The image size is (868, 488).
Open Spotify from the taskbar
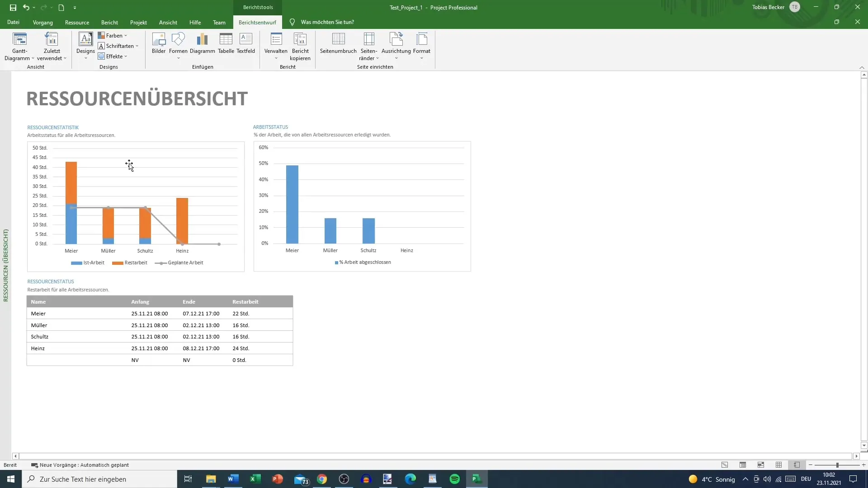[455, 479]
